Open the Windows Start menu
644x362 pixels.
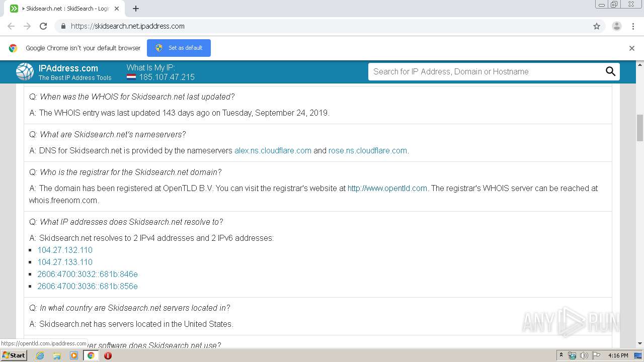click(x=14, y=355)
